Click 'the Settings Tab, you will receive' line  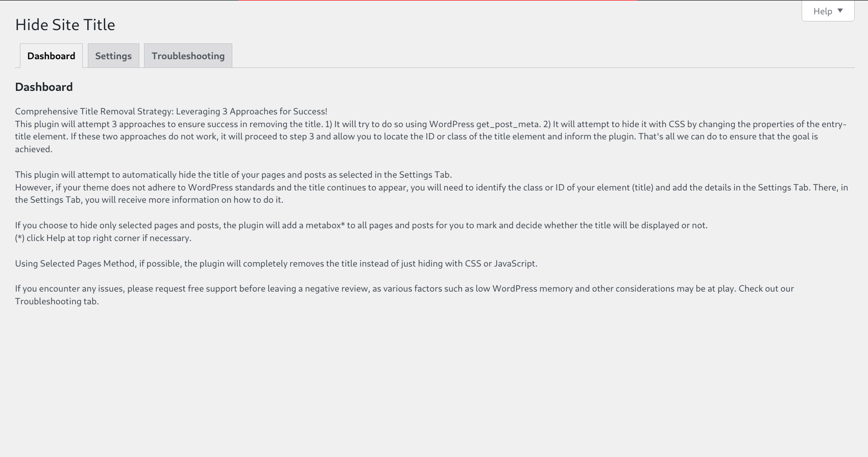coord(149,200)
